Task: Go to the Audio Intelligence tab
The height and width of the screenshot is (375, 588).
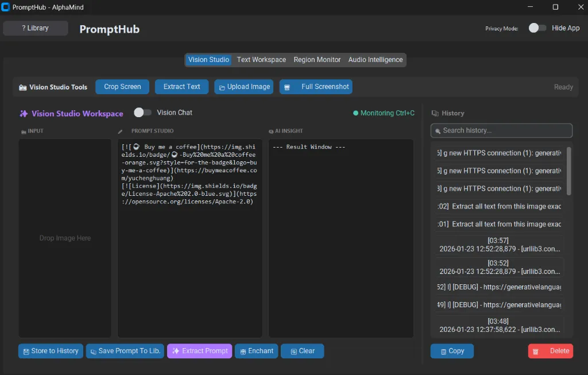Action: [376, 60]
